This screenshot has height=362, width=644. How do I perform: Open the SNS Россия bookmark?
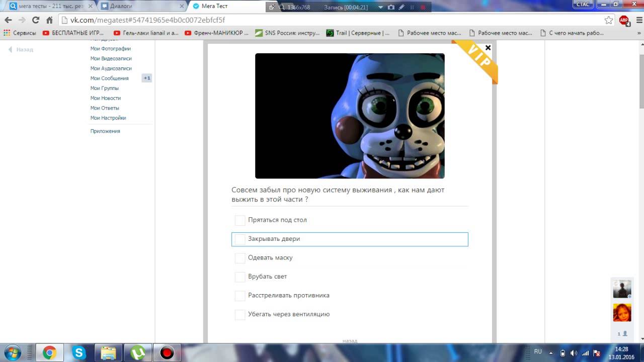(287, 33)
